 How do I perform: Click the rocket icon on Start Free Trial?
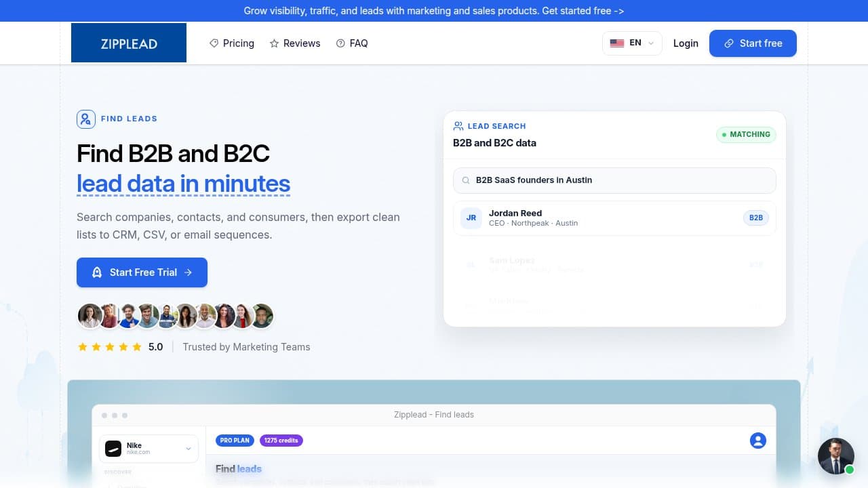click(97, 272)
